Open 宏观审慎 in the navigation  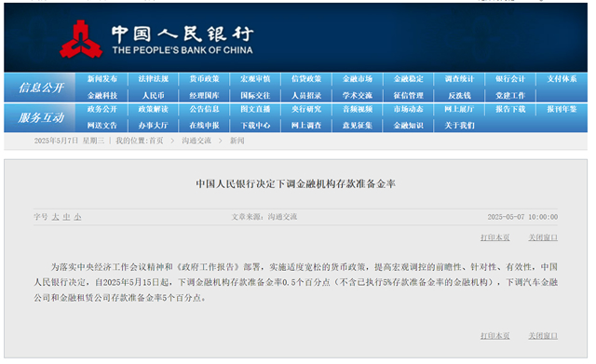tap(255, 79)
